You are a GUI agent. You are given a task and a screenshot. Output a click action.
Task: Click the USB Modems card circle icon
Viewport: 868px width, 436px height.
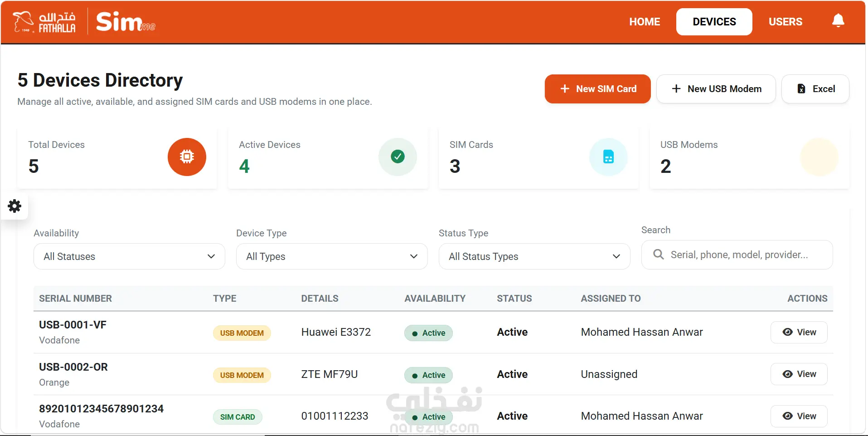(819, 157)
